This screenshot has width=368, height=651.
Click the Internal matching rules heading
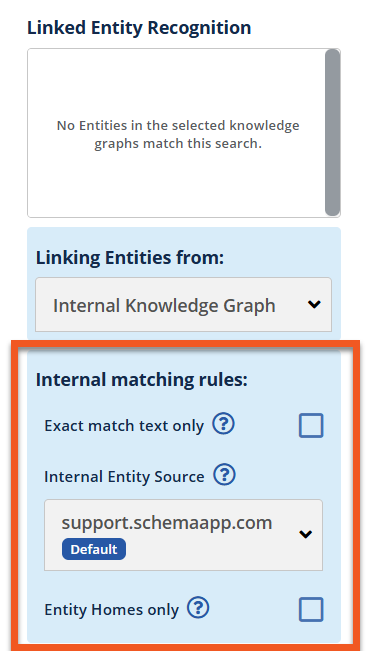tap(142, 380)
